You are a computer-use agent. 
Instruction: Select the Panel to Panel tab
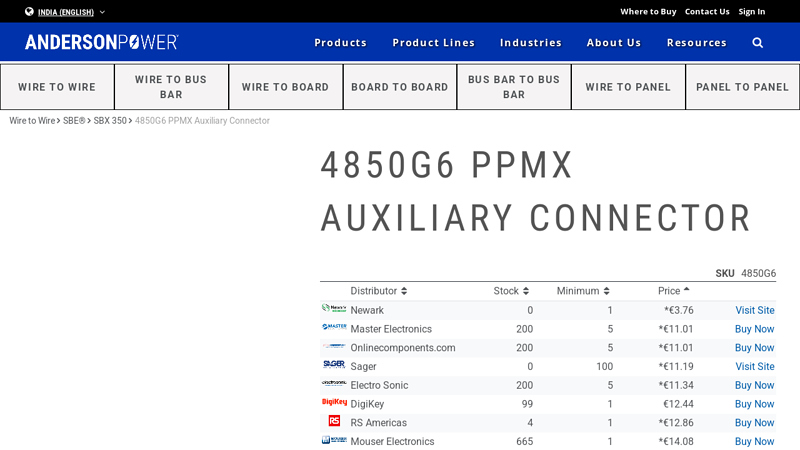(x=742, y=87)
